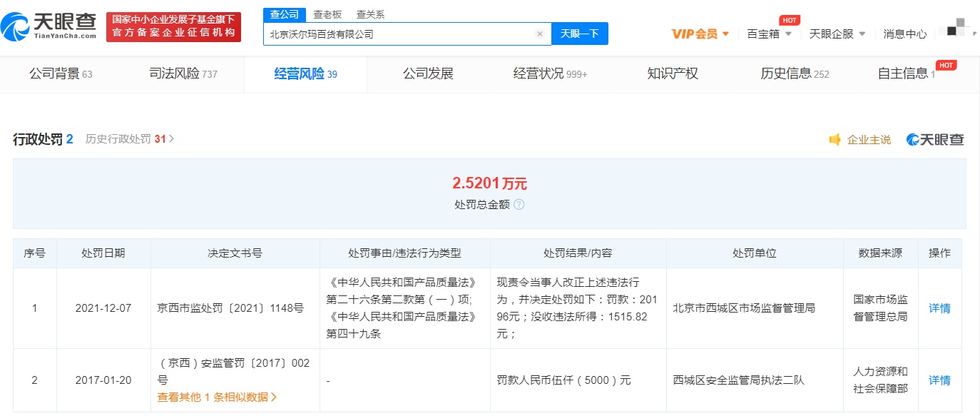
Task: Open 详情 for the 2021-12-07 penalty
Action: pyautogui.click(x=939, y=308)
